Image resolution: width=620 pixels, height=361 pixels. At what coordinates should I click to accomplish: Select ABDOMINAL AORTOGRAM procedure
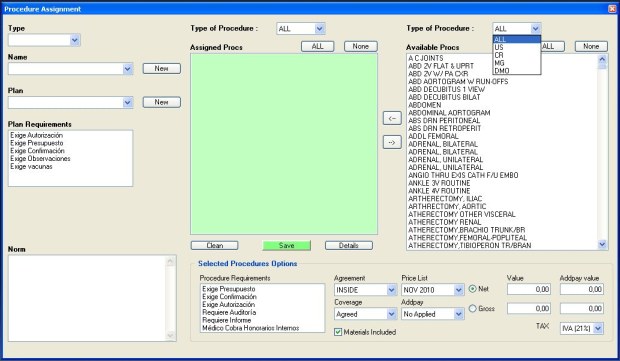point(449,113)
